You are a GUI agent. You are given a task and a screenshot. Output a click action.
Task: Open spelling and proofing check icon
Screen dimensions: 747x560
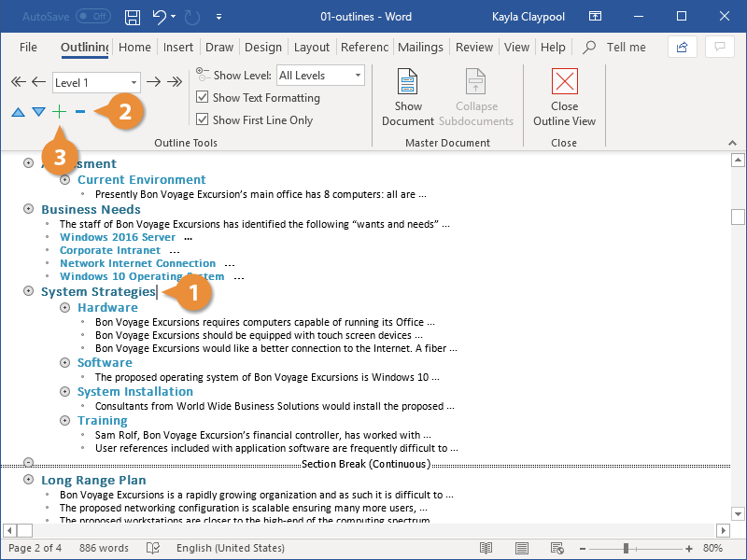click(x=153, y=548)
